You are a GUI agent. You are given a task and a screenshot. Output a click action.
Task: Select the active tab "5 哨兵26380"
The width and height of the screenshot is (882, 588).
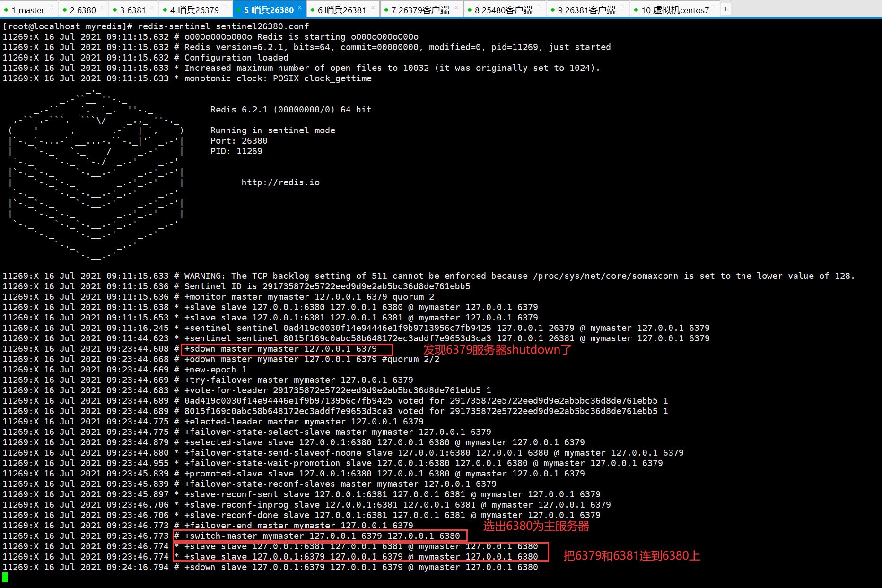click(269, 10)
